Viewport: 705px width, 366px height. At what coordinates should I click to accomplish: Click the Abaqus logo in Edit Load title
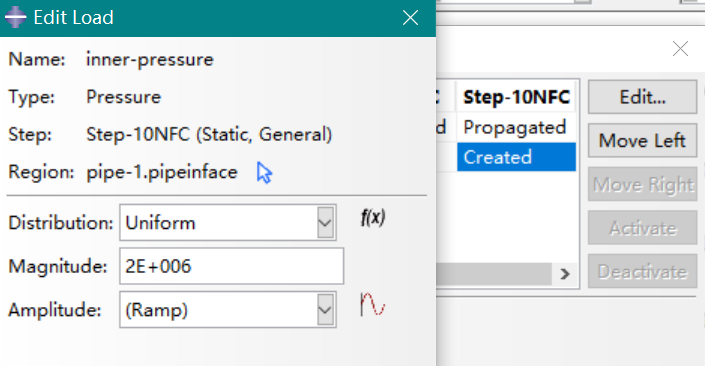pyautogui.click(x=16, y=18)
